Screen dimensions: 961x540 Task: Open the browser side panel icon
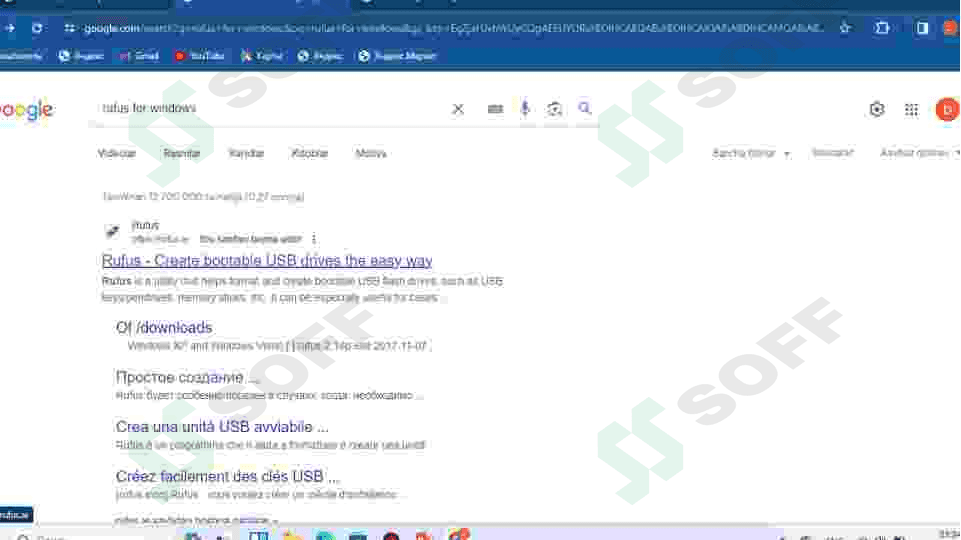[x=922, y=28]
